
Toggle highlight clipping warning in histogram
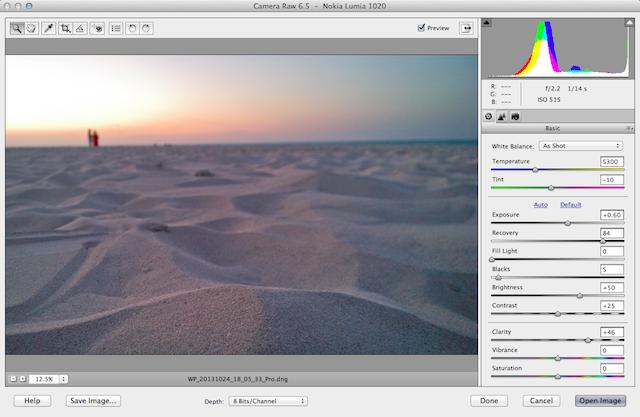click(x=629, y=23)
